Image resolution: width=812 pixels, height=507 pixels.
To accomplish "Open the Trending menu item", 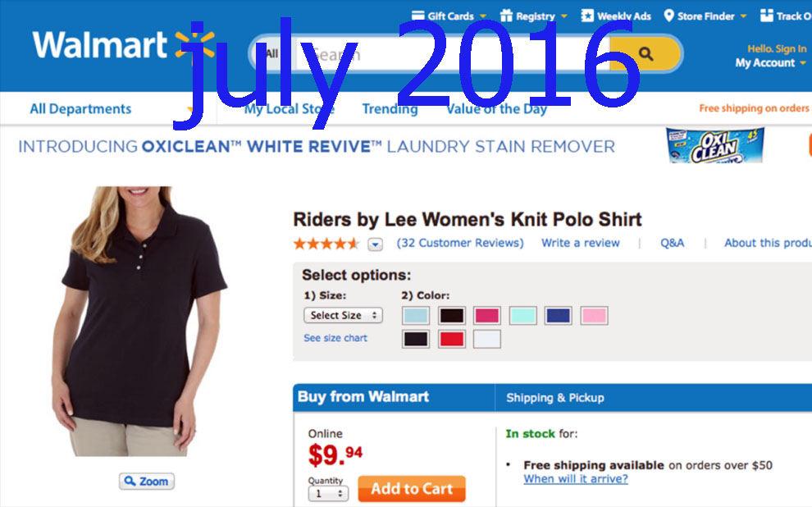I will (390, 109).
